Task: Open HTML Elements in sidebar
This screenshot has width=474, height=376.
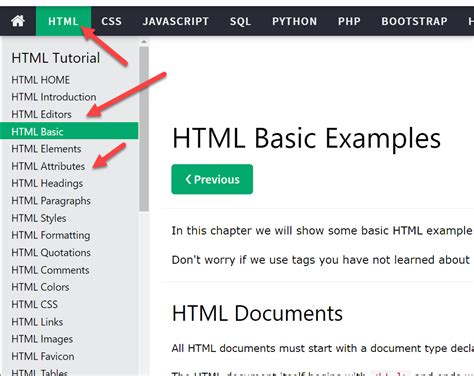Action: [46, 149]
